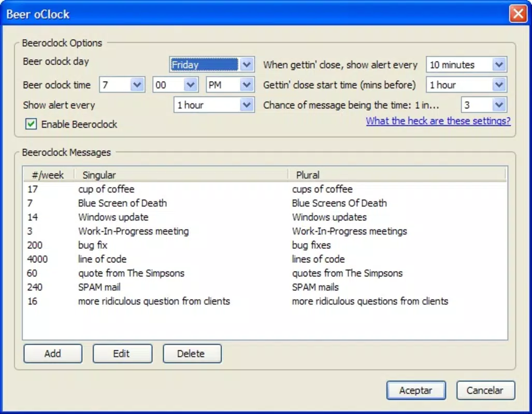
Task: Click the Delete message button
Action: pyautogui.click(x=192, y=353)
